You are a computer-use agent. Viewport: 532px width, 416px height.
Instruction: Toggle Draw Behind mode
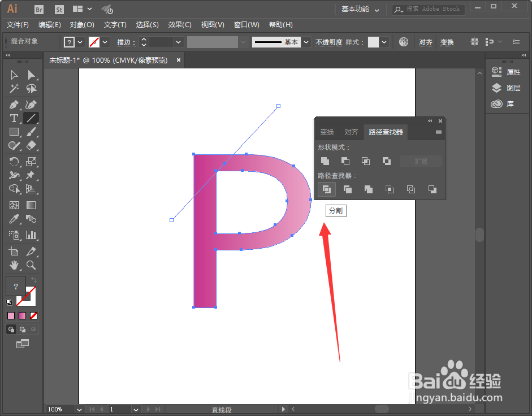(x=23, y=329)
